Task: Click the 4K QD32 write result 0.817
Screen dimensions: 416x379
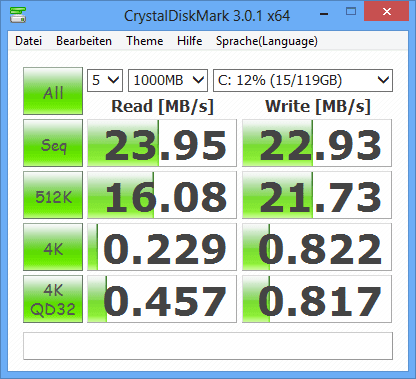Action: [x=317, y=299]
